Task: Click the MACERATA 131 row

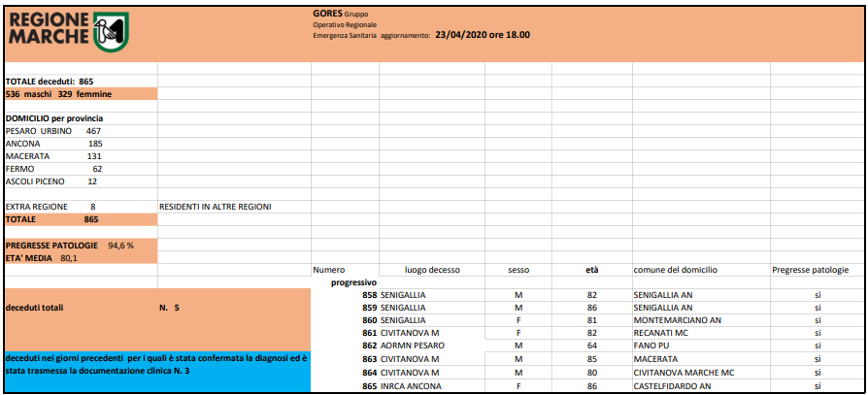Action: 81,156
